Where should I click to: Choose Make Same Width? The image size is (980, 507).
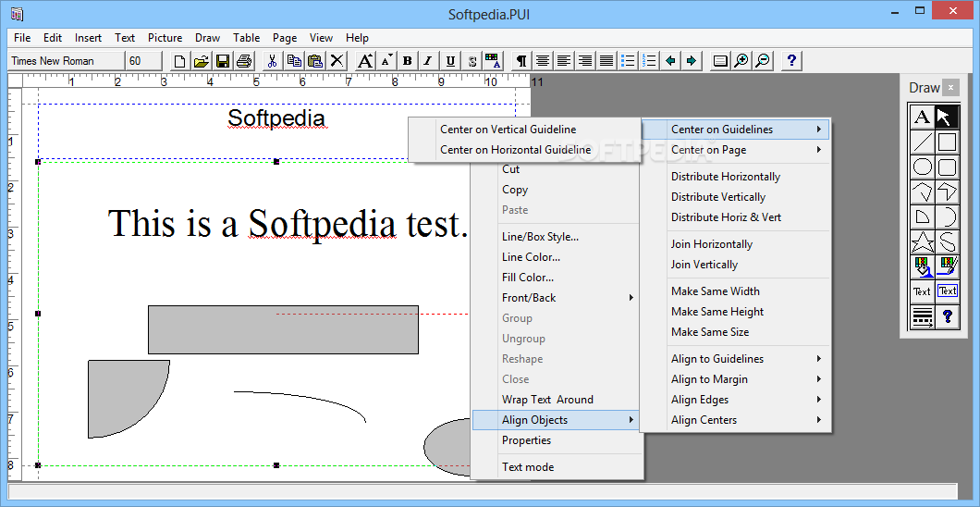(x=716, y=291)
